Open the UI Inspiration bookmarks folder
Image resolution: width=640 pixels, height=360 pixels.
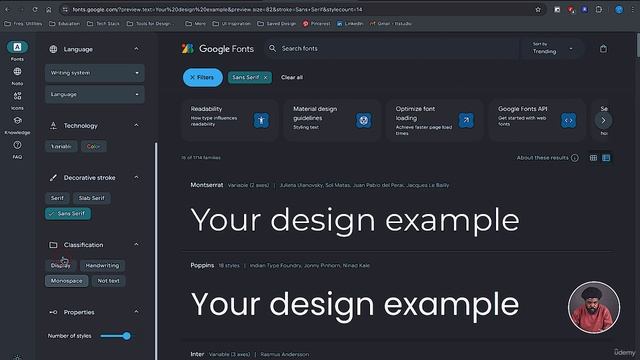coord(231,24)
